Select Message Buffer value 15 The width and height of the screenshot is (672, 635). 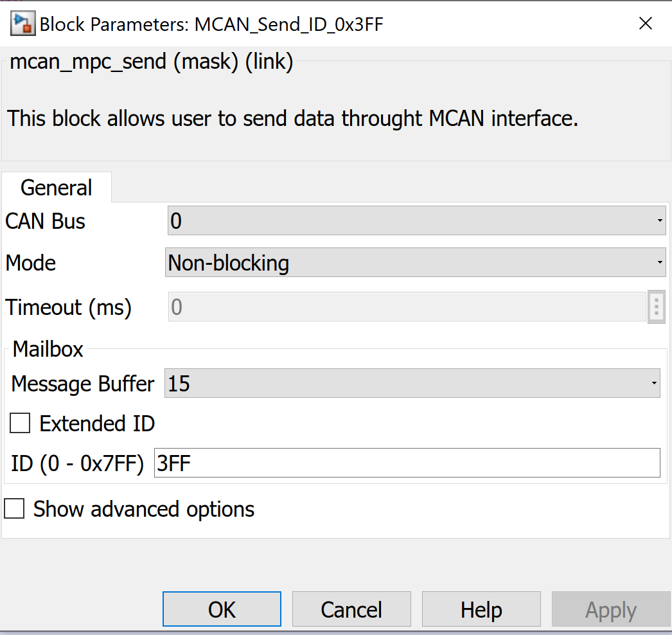click(x=385, y=383)
